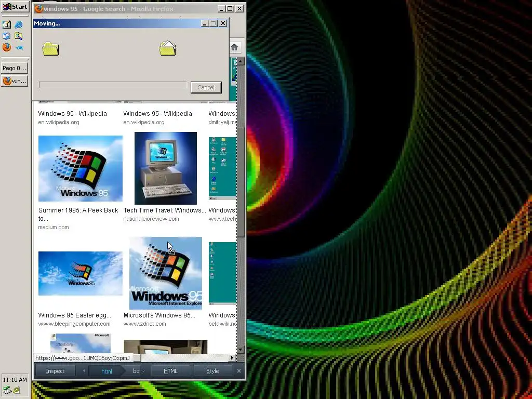
Task: Click the Moving dialog progress bar
Action: coord(113,85)
